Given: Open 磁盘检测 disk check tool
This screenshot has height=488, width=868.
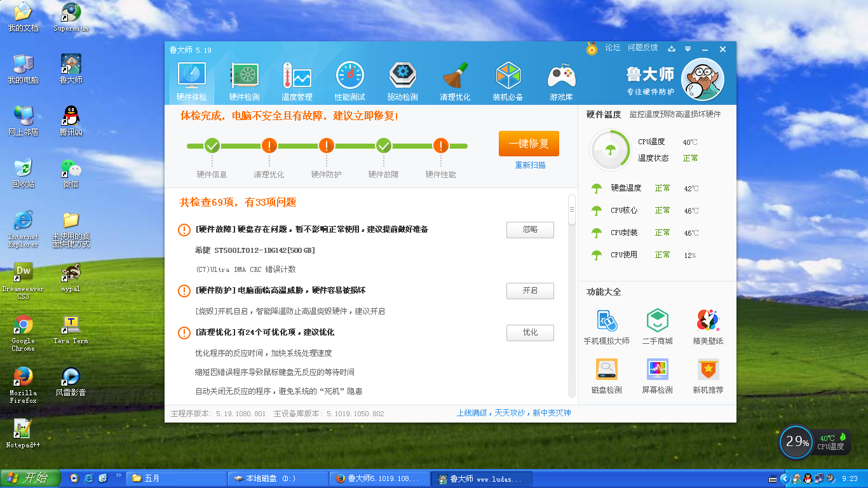Looking at the screenshot, I should [606, 376].
